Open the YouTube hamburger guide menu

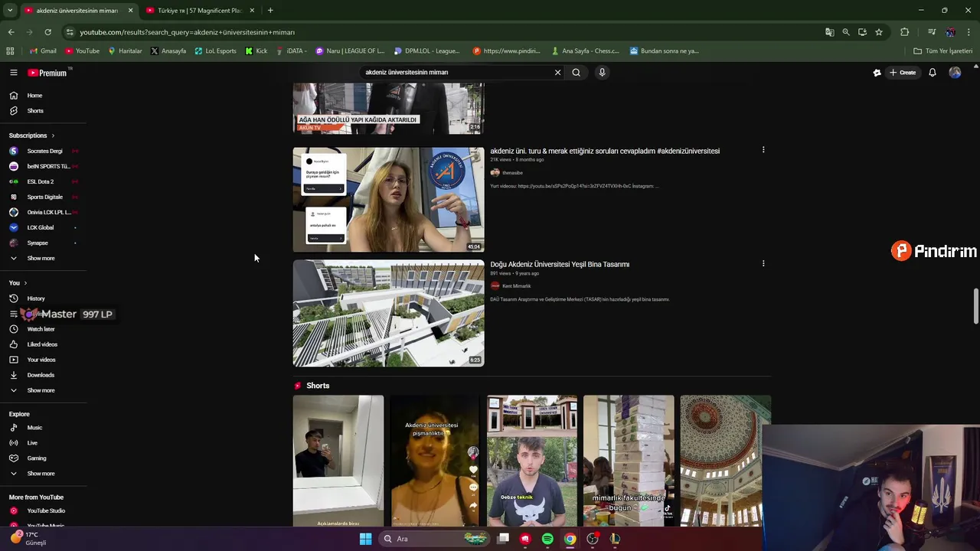click(x=13, y=73)
